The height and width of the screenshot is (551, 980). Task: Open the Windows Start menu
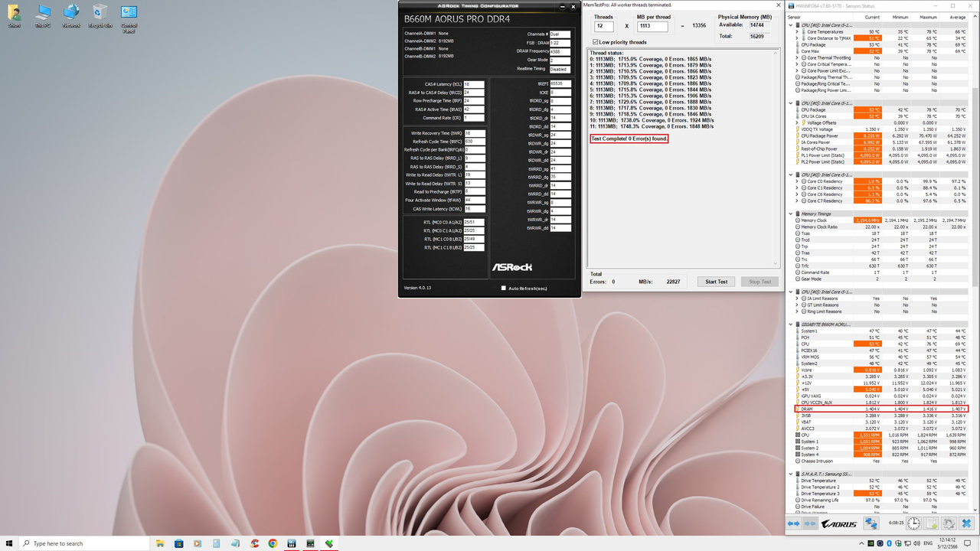tap(8, 543)
